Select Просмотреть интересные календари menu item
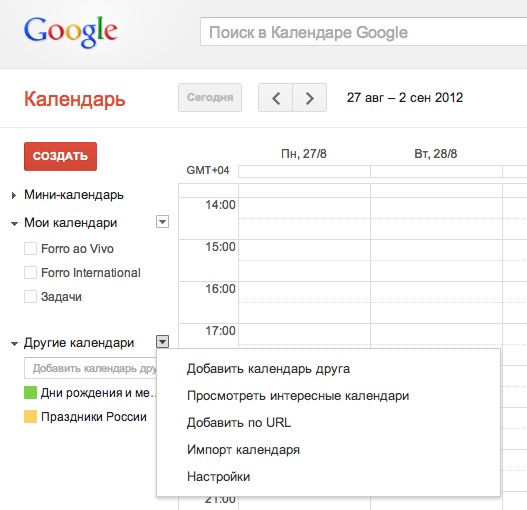 (328, 396)
